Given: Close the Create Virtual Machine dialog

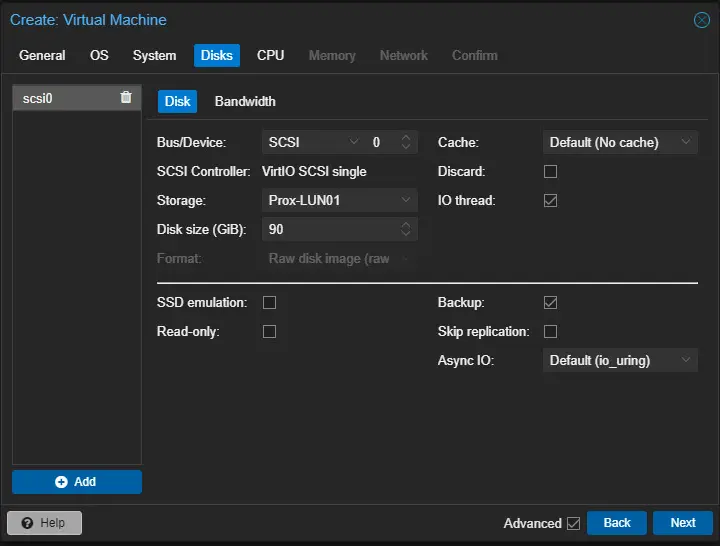Looking at the screenshot, I should point(702,20).
